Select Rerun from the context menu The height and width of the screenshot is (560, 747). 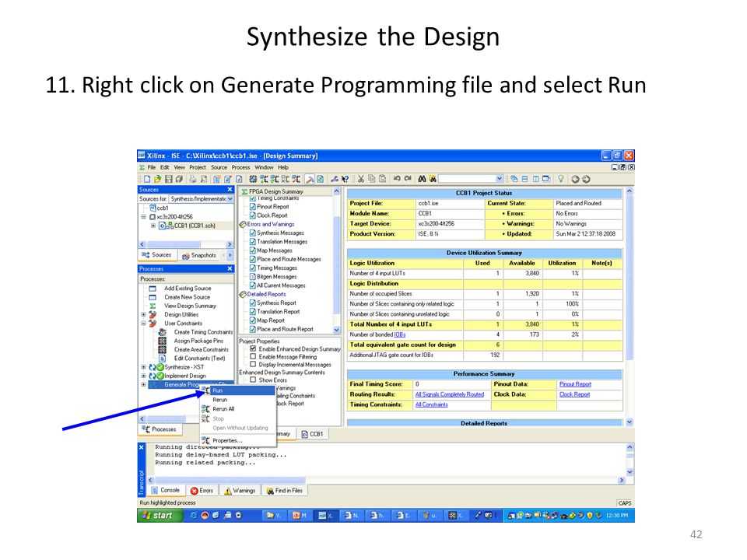tap(237, 400)
